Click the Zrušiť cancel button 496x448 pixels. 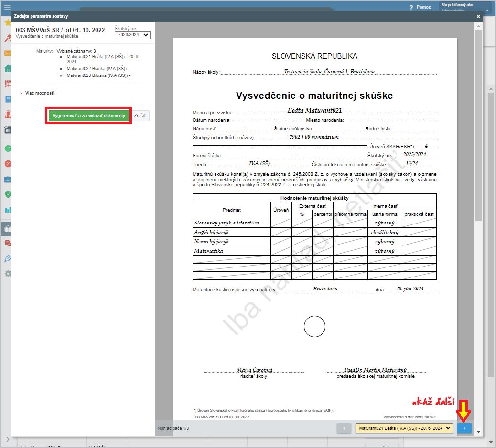click(x=140, y=116)
